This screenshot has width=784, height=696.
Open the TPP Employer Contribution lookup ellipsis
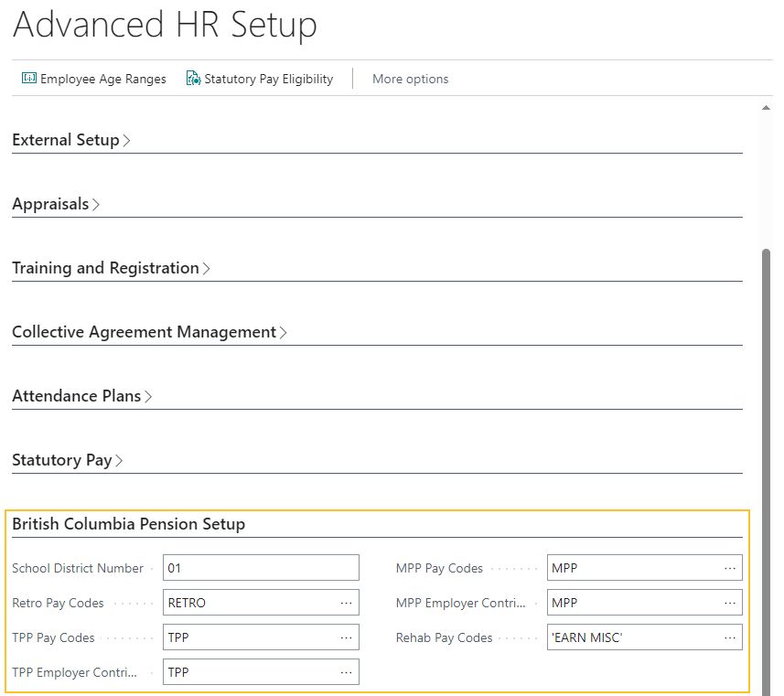click(x=347, y=671)
